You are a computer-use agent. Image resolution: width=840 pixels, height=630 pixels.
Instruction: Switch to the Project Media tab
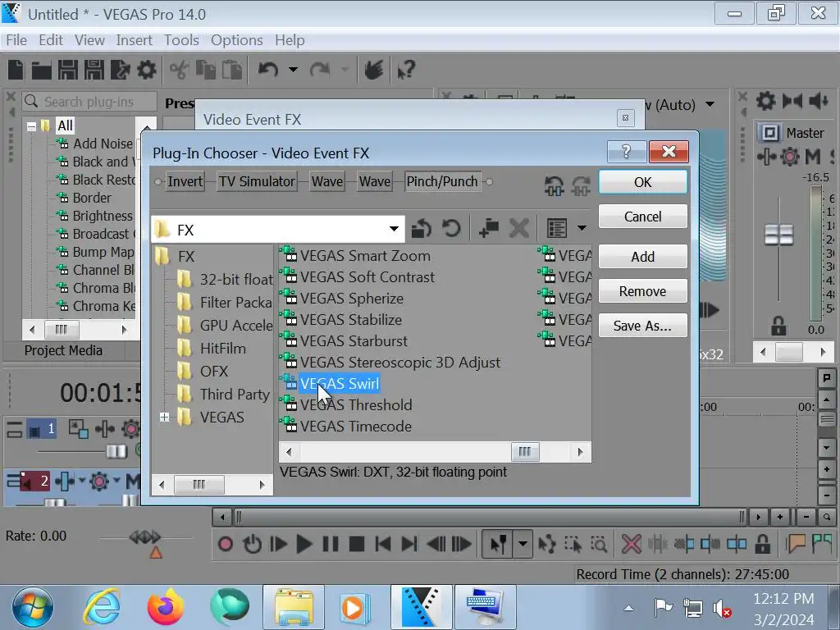click(x=63, y=350)
